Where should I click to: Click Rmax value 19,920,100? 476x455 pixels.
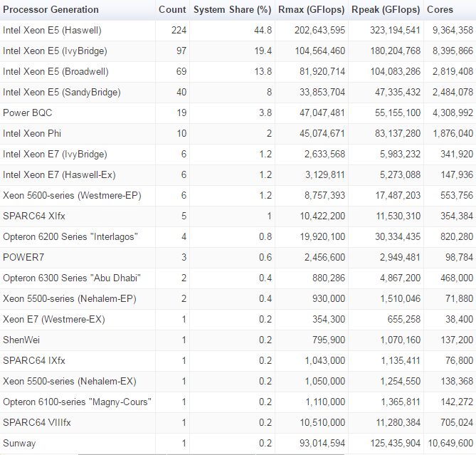tap(322, 237)
